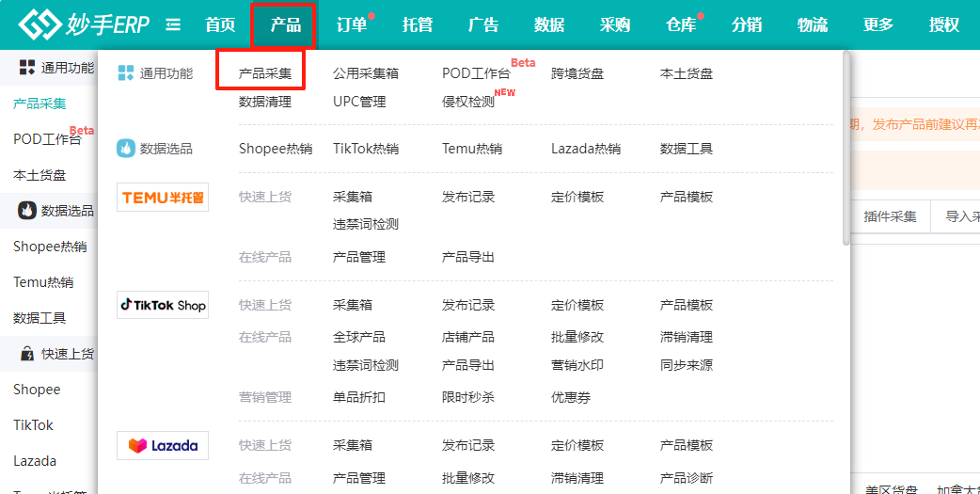Open the 物流 top menu
980x494 pixels.
(813, 24)
